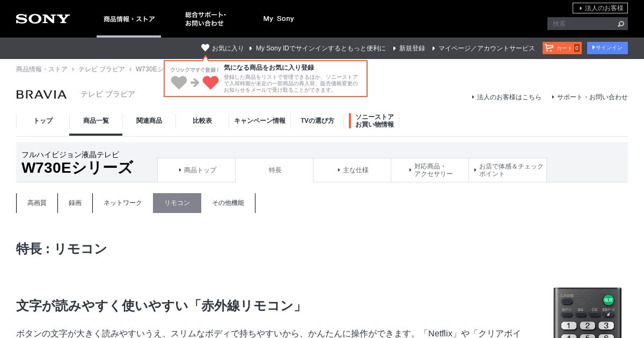Screen dimensions: 644x338
Task: Open the 総合サポート・お問い合わせ menu
Action: pos(206,19)
